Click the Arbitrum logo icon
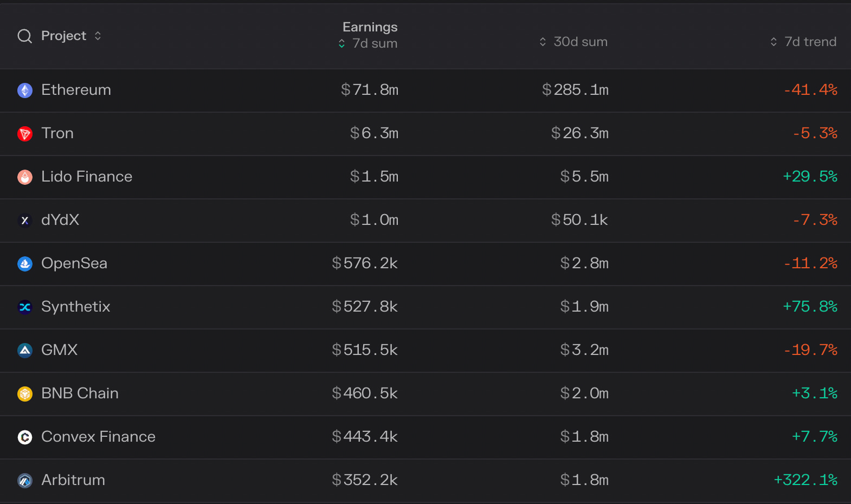Screen dimensions: 851x504 25,481
